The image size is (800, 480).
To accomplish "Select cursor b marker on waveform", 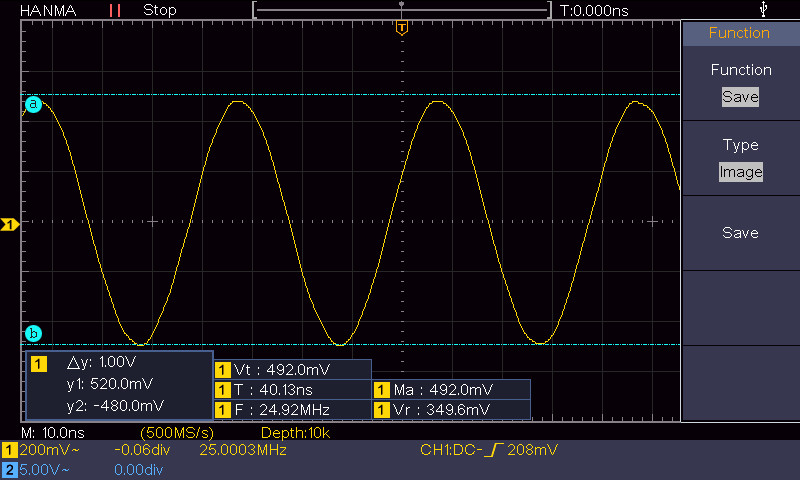I will [33, 333].
